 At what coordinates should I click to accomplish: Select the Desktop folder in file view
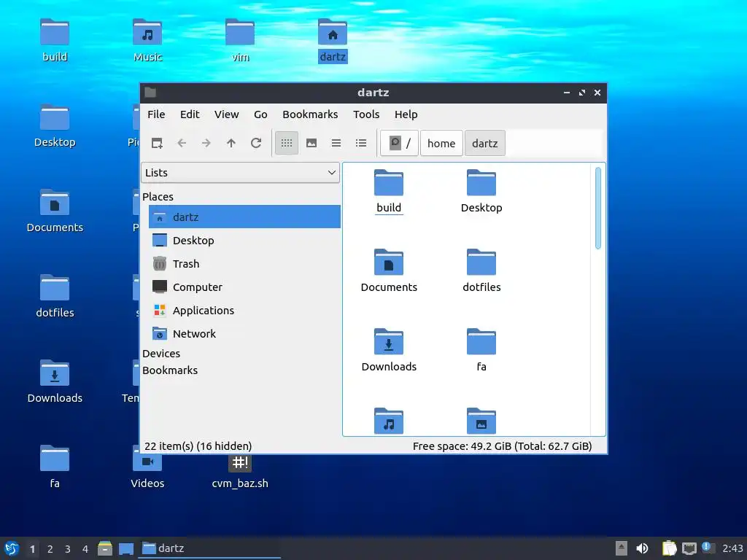pos(481,192)
